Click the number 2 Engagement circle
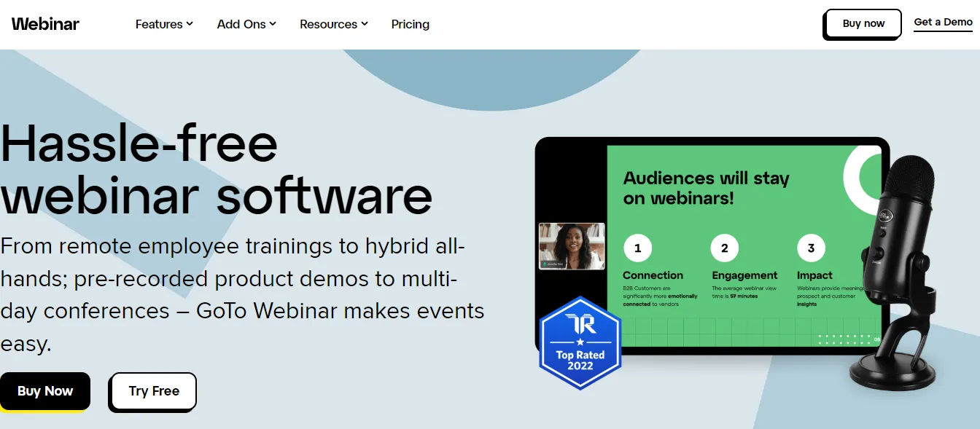This screenshot has height=429, width=980. pos(724,248)
